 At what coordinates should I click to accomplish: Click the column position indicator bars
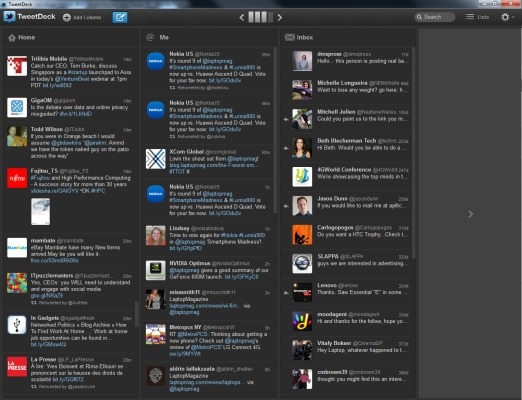260,17
